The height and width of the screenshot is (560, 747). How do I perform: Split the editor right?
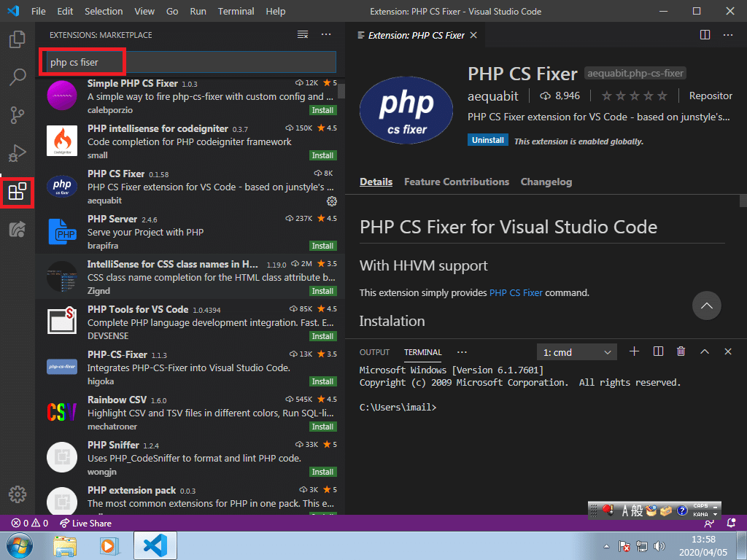(x=705, y=35)
